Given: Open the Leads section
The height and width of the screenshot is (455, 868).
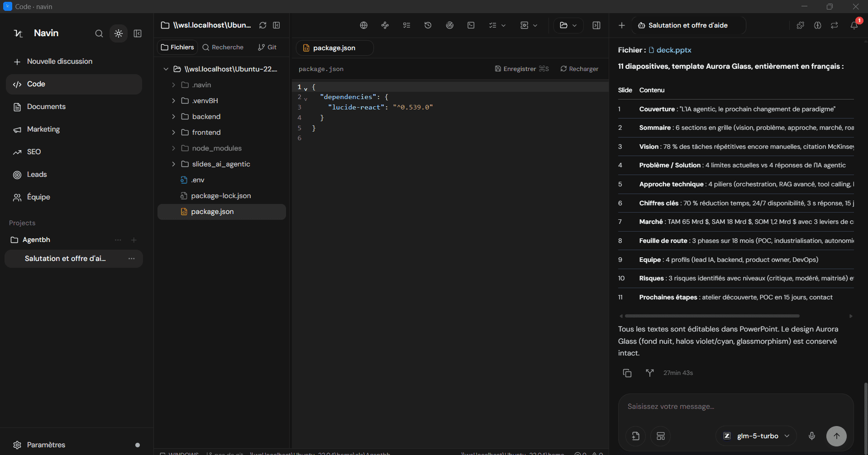Looking at the screenshot, I should pyautogui.click(x=74, y=175).
